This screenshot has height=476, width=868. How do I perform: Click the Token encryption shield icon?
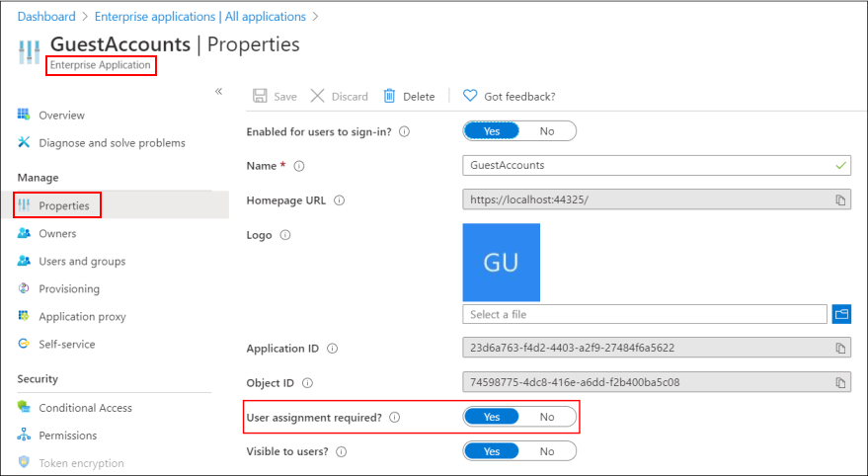pyautogui.click(x=24, y=462)
